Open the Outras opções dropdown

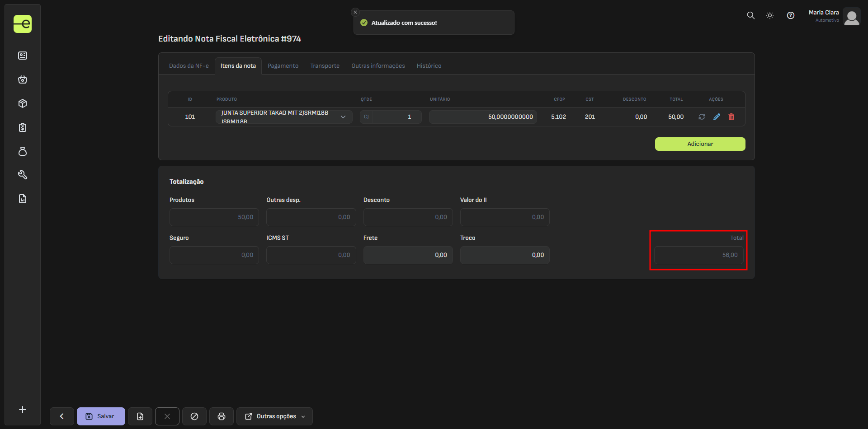[x=275, y=416]
